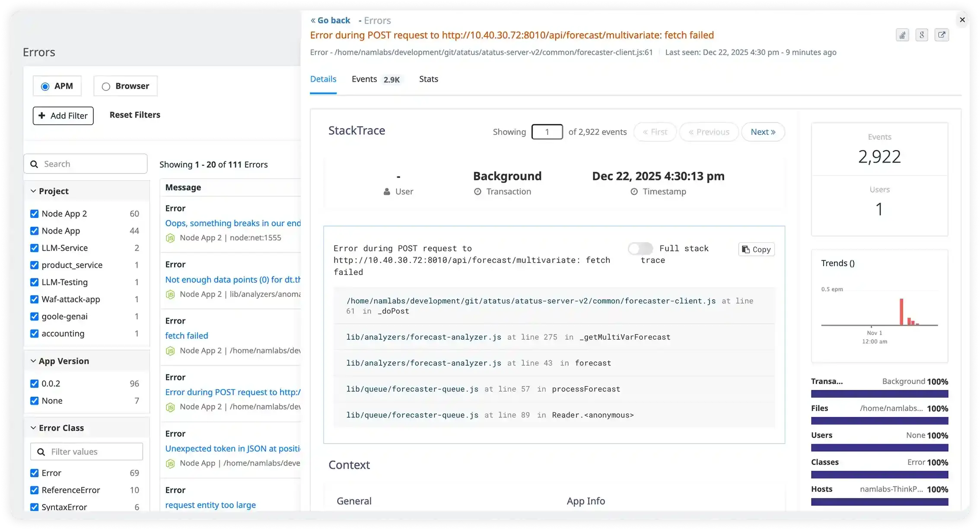
Task: Click the Reset Filters button
Action: (134, 115)
